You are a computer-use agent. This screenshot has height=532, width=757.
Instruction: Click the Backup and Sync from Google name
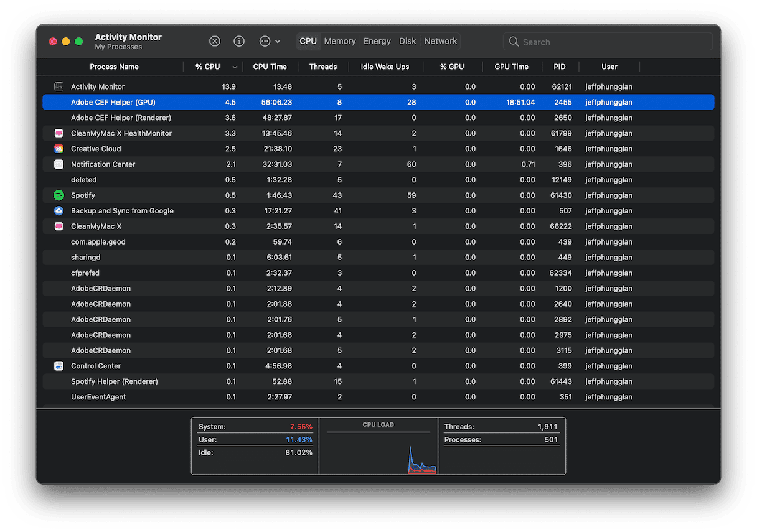tap(122, 211)
